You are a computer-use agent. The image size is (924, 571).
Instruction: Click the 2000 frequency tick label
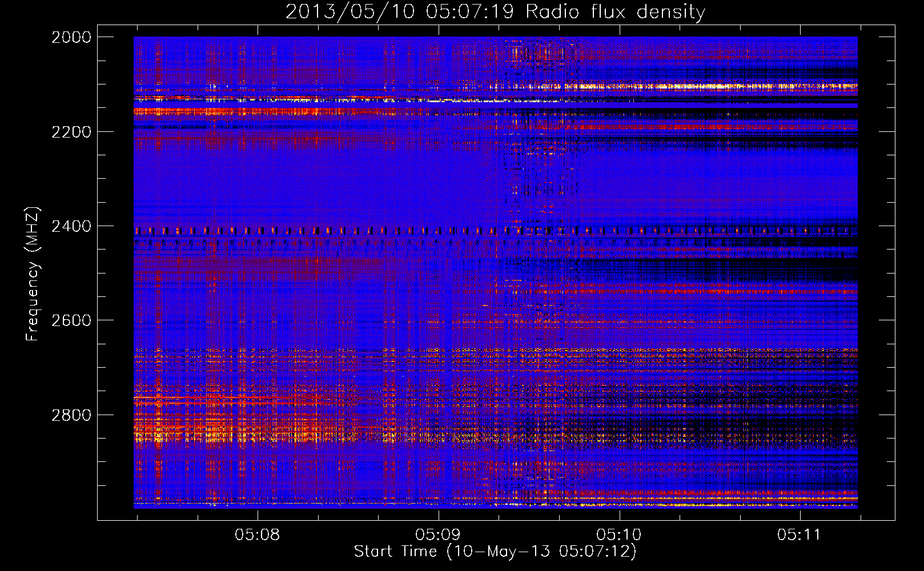(71, 37)
